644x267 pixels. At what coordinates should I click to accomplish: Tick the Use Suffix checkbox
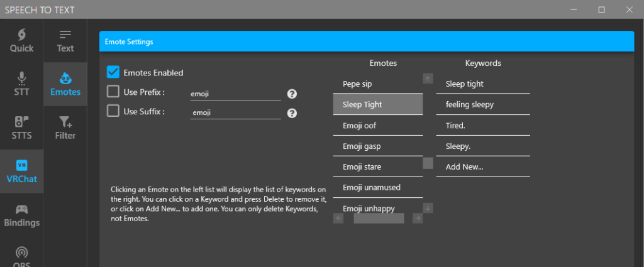(113, 111)
